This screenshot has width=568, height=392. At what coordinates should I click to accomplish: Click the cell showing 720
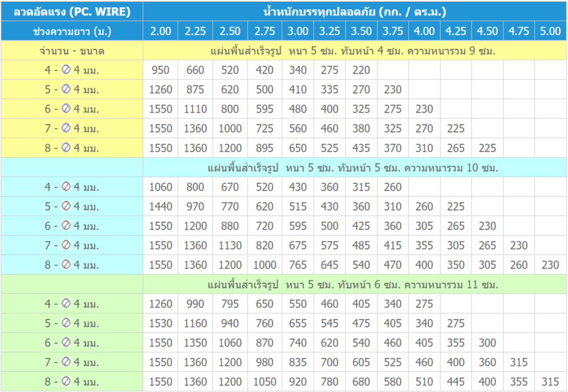pos(265,226)
